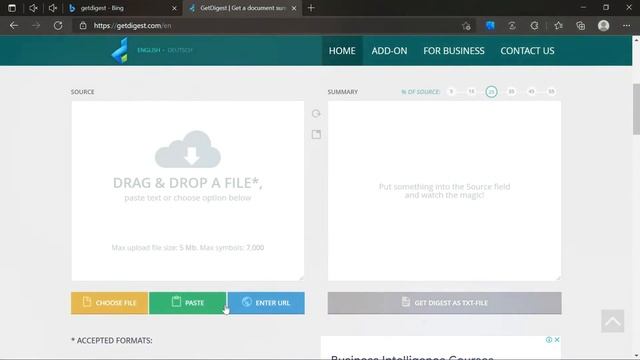This screenshot has height=360, width=640.
Task: Set summary to 45 % of source
Action: coord(531,91)
